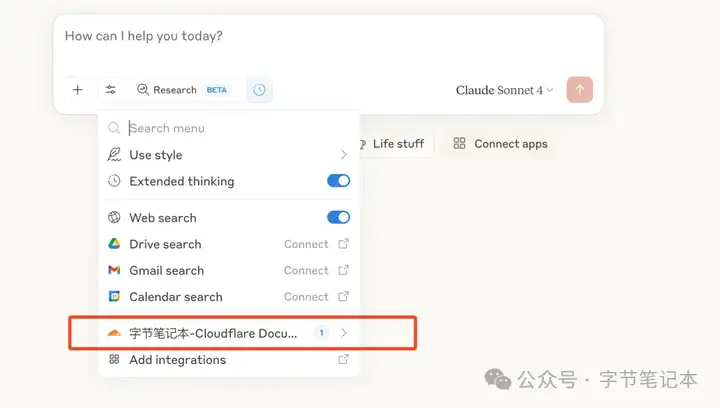Click external link icon for Gmail search
This screenshot has height=408, width=720.
click(x=343, y=270)
